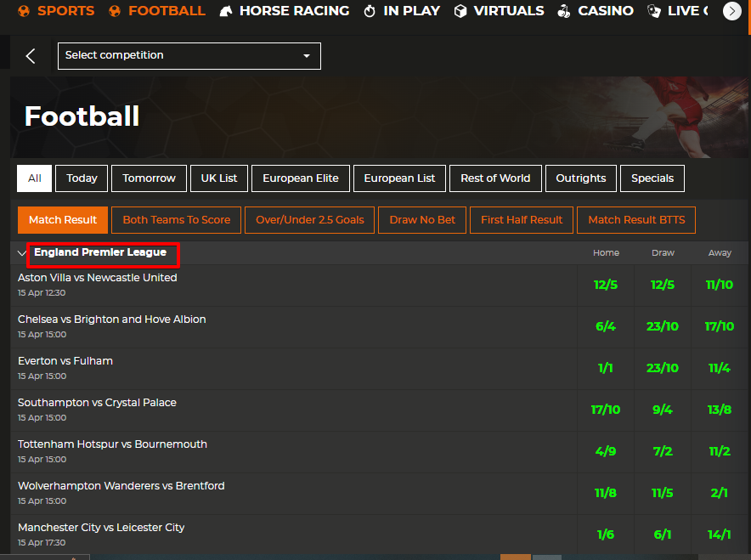
Task: Open the Rest of World tab
Action: click(x=495, y=178)
